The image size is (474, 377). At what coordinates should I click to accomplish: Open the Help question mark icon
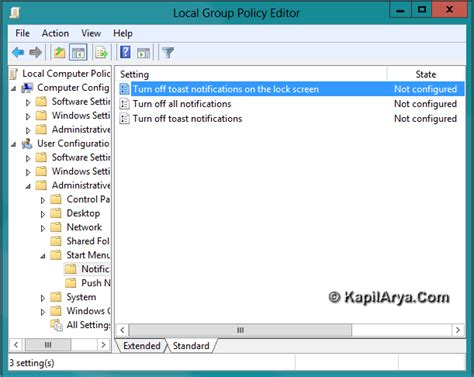pyautogui.click(x=125, y=52)
